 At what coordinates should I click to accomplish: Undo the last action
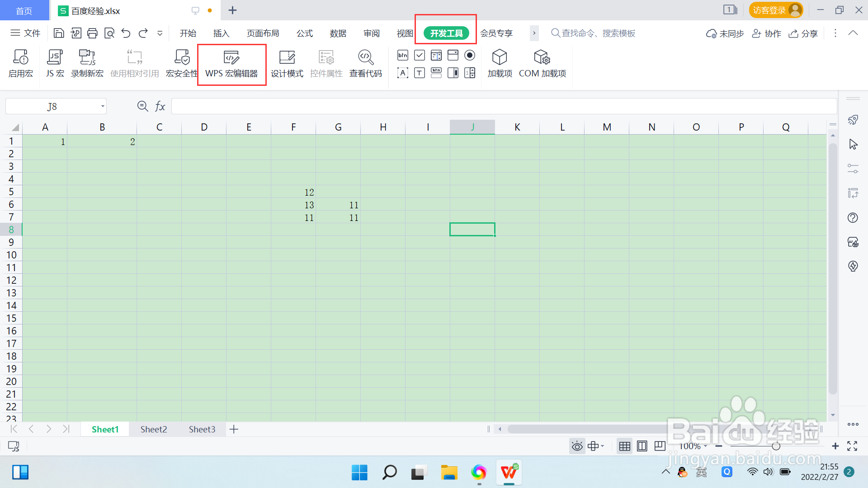coord(126,33)
